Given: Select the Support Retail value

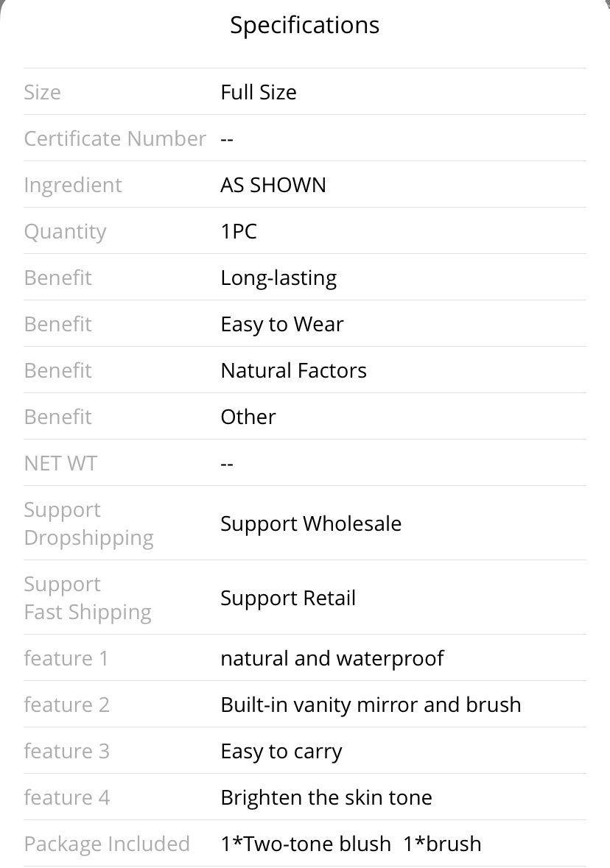Looking at the screenshot, I should (288, 598).
